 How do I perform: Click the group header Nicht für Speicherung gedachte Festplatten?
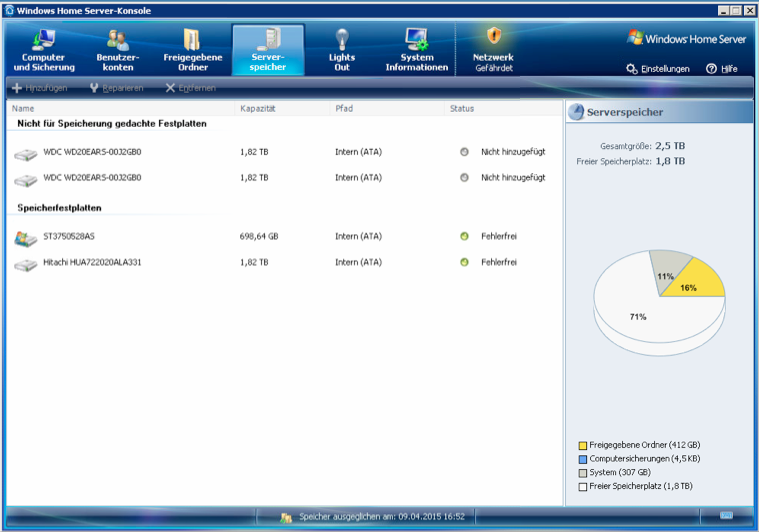[112, 123]
